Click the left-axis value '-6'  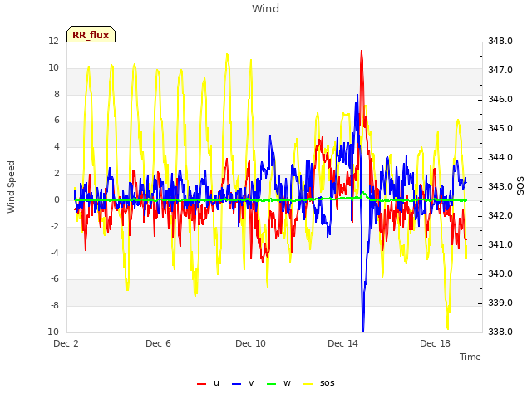(55, 279)
